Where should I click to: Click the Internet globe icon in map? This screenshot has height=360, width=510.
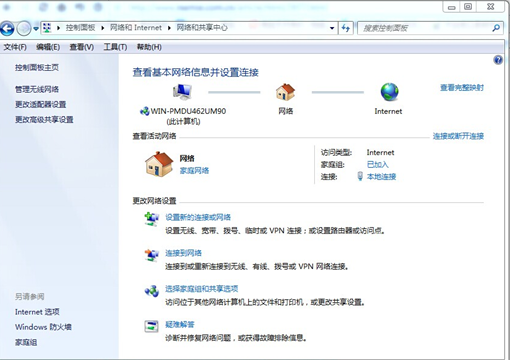point(389,92)
